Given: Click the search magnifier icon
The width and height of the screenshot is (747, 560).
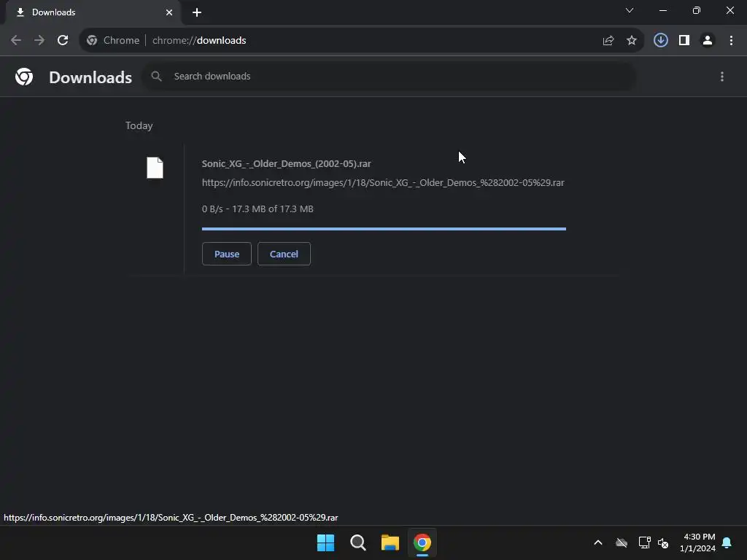Looking at the screenshot, I should click(x=156, y=76).
